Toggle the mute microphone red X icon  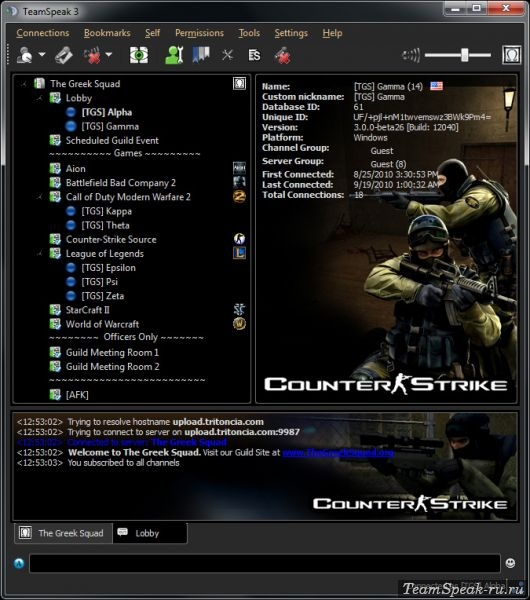pyautogui.click(x=283, y=55)
